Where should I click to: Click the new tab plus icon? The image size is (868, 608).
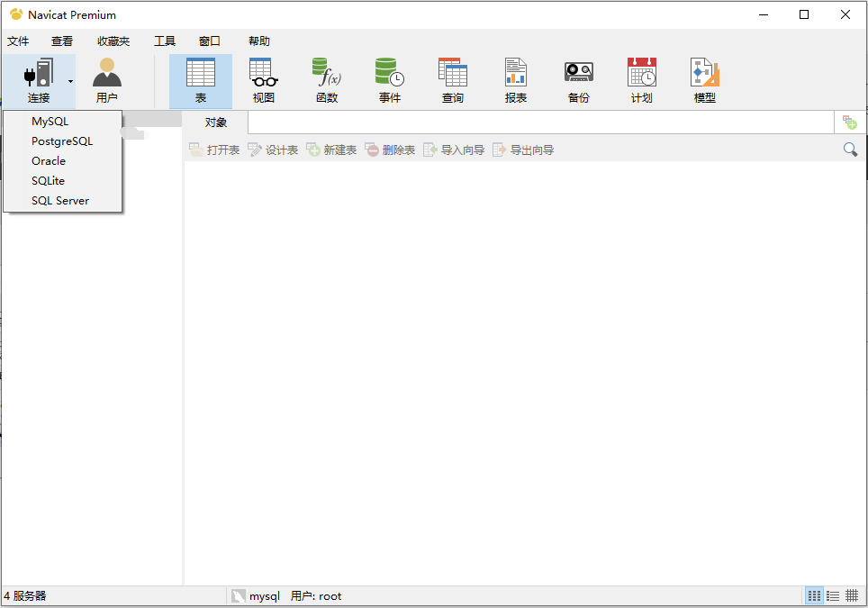click(x=850, y=123)
